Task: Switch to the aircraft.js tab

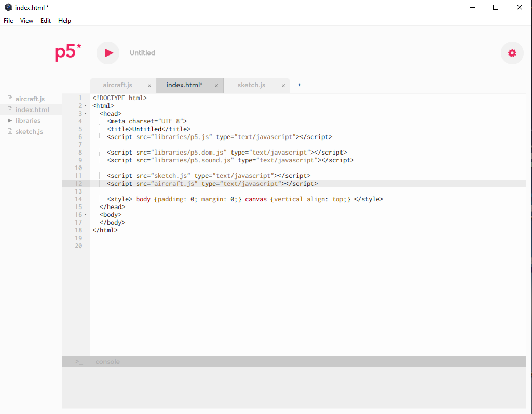Action: coord(117,85)
